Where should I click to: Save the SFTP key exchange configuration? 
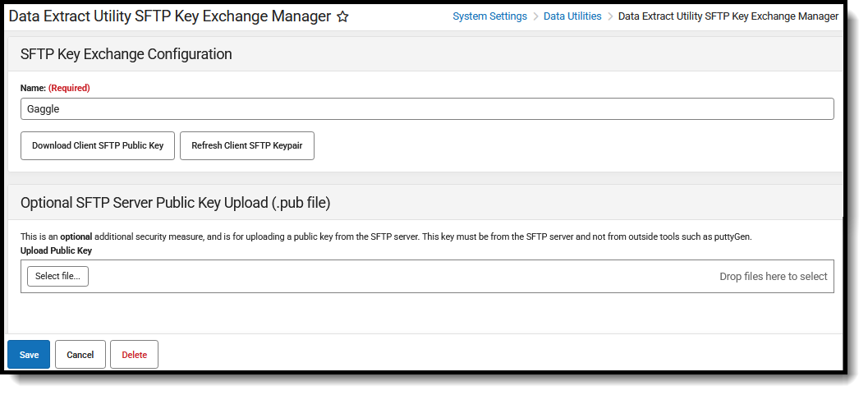pyautogui.click(x=29, y=355)
